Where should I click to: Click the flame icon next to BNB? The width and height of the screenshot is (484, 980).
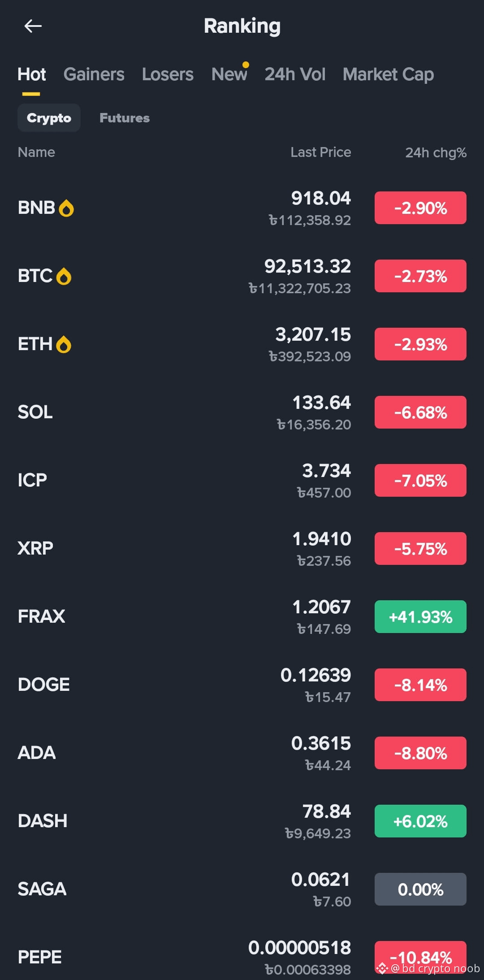click(x=66, y=208)
